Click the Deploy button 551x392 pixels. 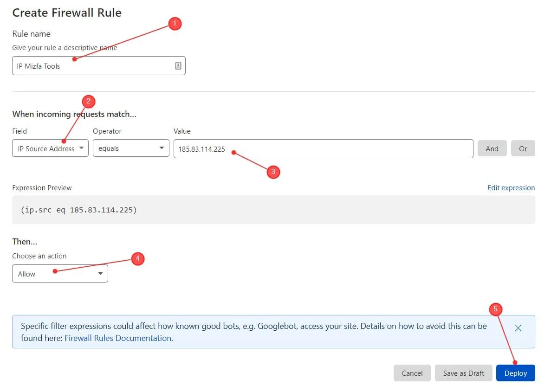point(516,373)
